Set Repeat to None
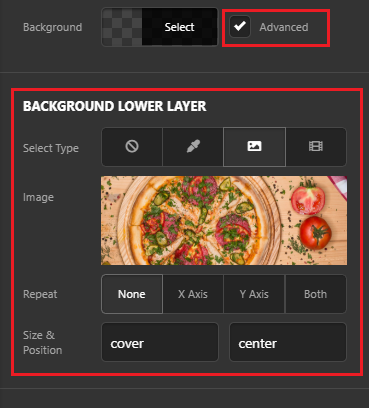This screenshot has width=369, height=408. 132,294
